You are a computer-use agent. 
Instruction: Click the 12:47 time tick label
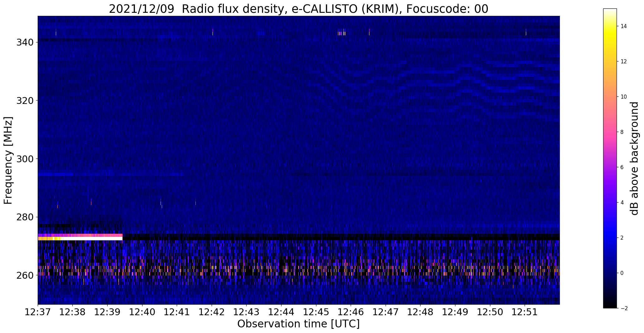pos(386,312)
